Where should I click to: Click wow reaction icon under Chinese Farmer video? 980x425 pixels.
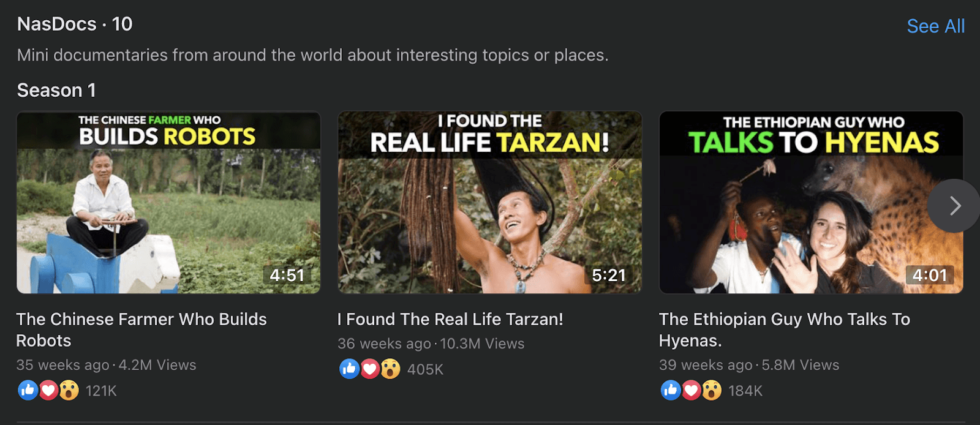pyautogui.click(x=69, y=390)
